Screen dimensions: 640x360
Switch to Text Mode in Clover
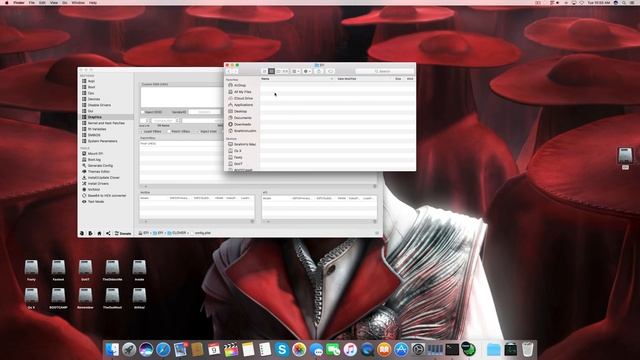click(x=96, y=202)
